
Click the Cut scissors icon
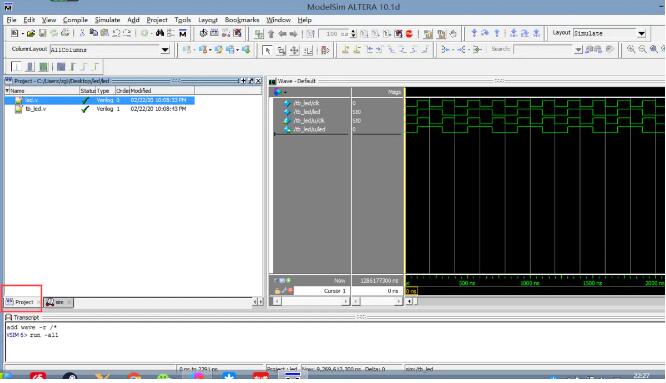82,33
